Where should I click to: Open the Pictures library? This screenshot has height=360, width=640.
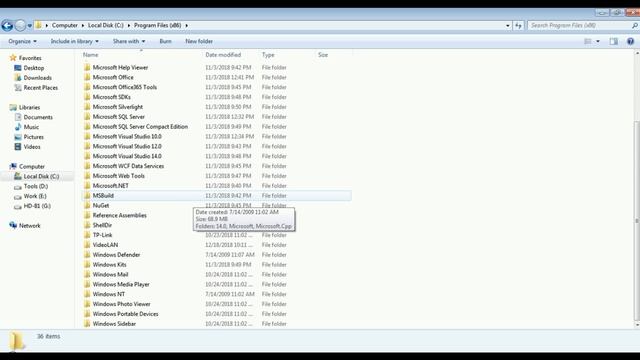click(x=33, y=137)
